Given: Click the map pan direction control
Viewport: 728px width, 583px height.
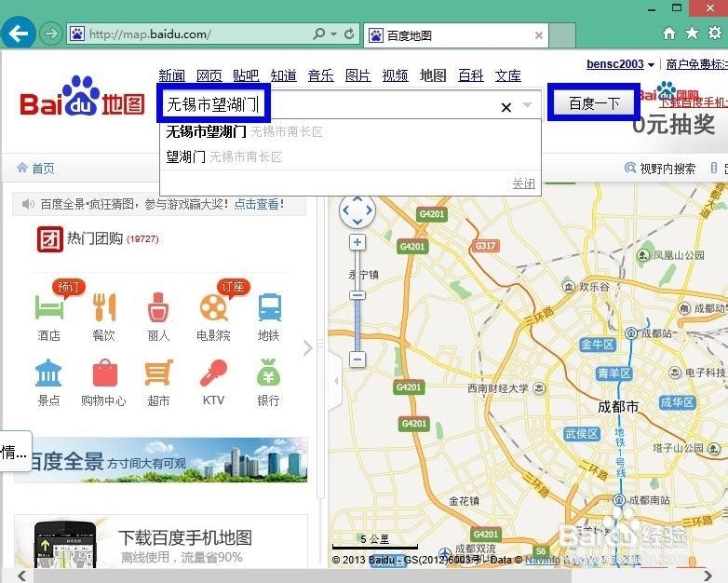Looking at the screenshot, I should point(357,210).
